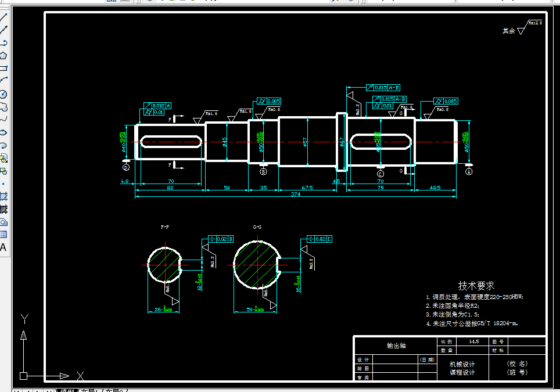Click the 其余 surface roughness note
The height and width of the screenshot is (392, 560).
point(509,31)
